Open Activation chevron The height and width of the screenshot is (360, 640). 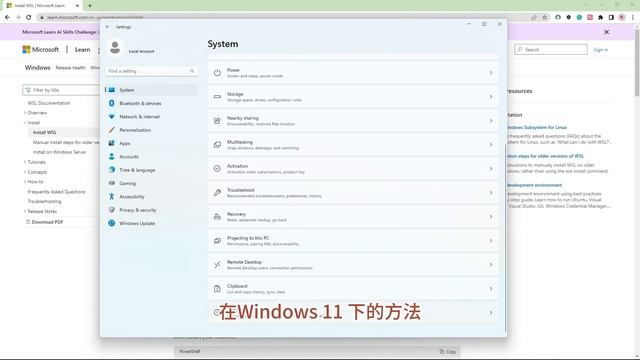(491, 169)
